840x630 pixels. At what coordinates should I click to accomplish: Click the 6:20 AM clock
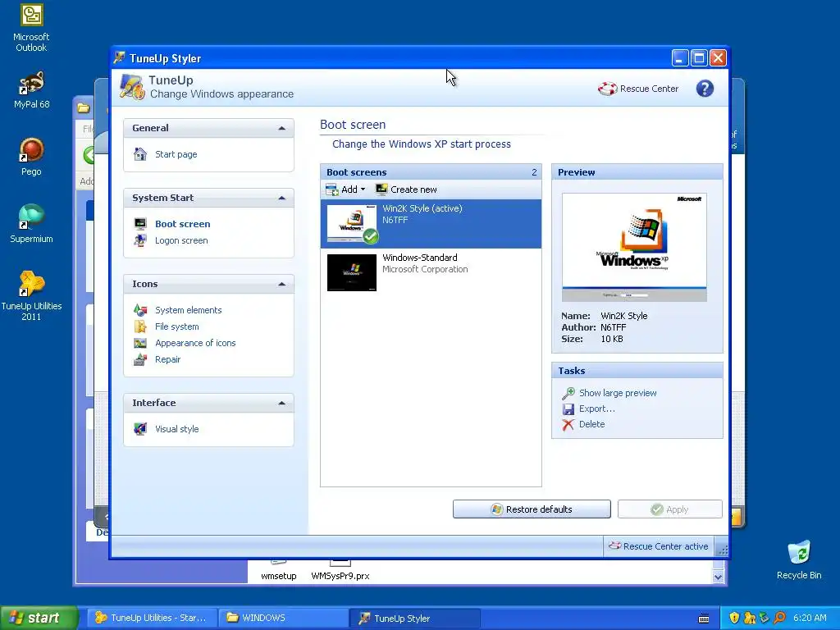click(810, 618)
